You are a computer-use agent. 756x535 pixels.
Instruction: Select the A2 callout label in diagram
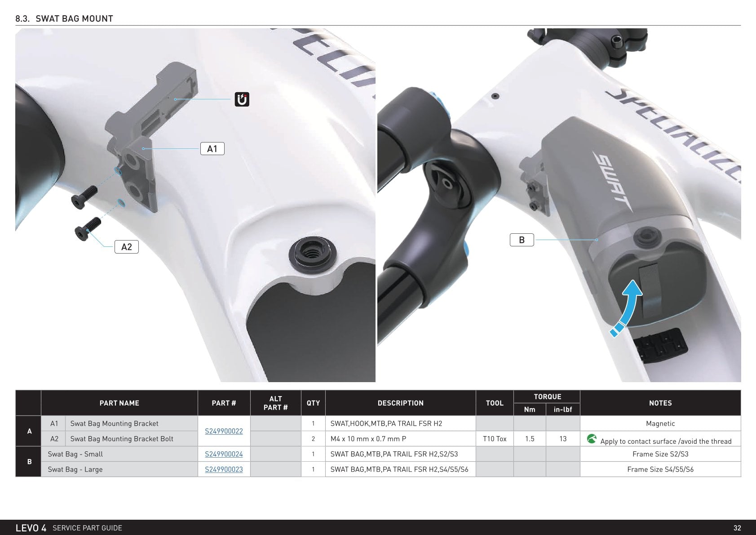[x=127, y=247]
